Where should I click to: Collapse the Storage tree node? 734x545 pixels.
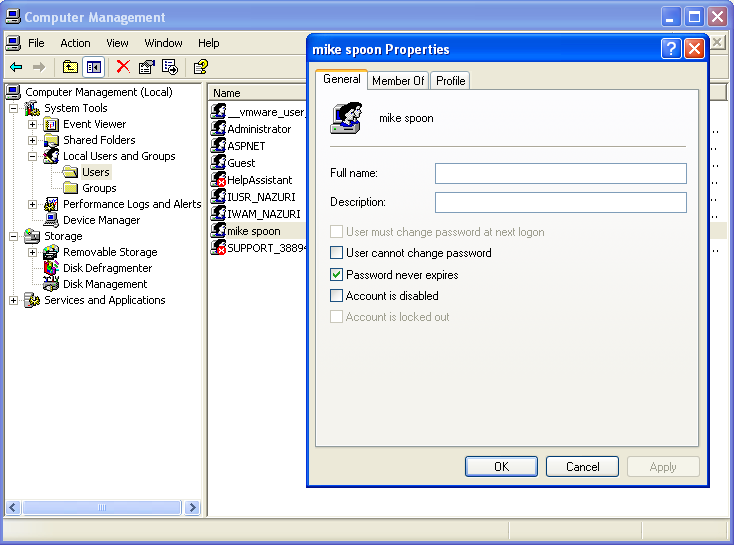[14, 236]
